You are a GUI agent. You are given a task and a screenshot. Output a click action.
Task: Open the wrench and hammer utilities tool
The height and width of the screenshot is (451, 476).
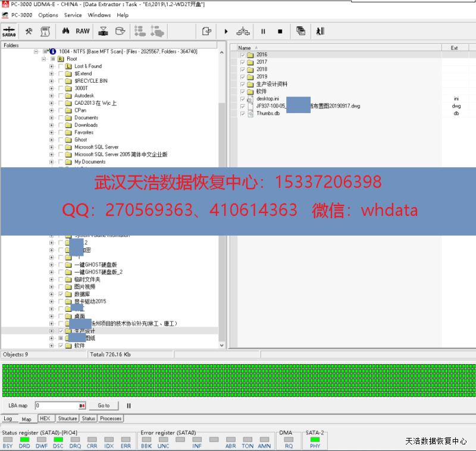29,31
